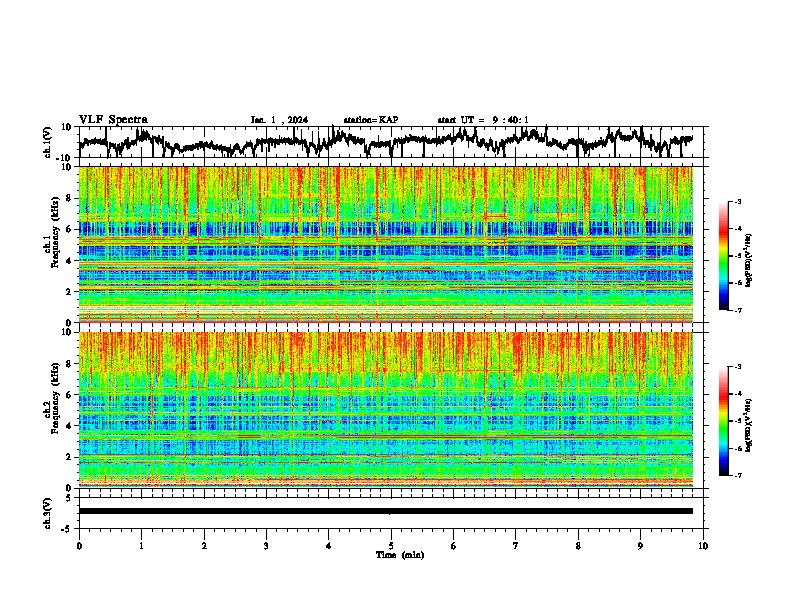The width and height of the screenshot is (792, 612).
Task: Click the date text "Jan. 1, 2024"
Action: pos(279,120)
